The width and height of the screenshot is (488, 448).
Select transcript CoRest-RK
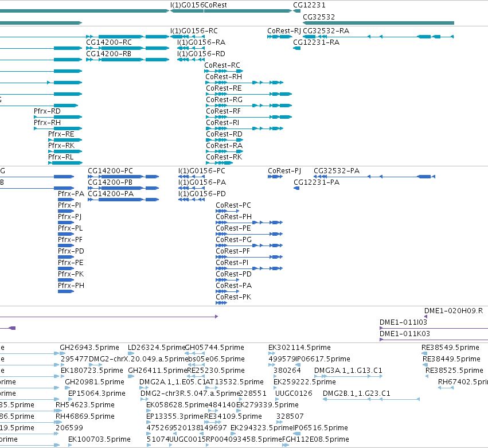pos(219,163)
